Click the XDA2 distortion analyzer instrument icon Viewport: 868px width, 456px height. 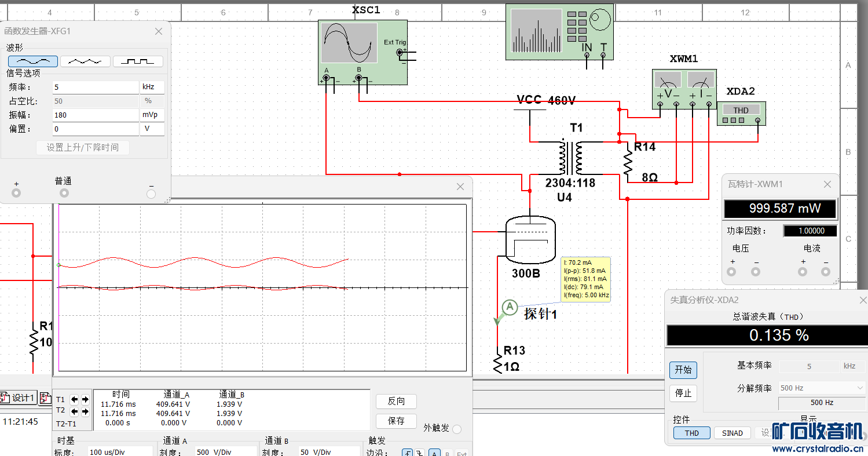point(741,113)
